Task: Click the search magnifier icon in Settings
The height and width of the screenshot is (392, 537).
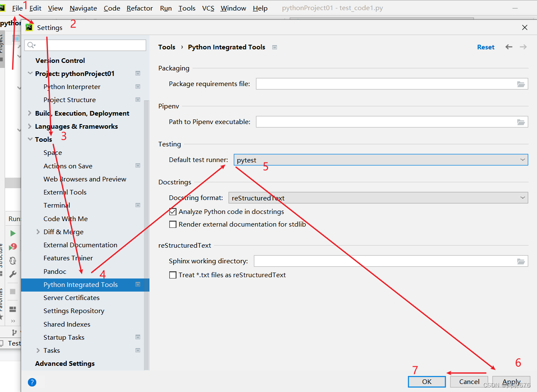Action: point(31,45)
